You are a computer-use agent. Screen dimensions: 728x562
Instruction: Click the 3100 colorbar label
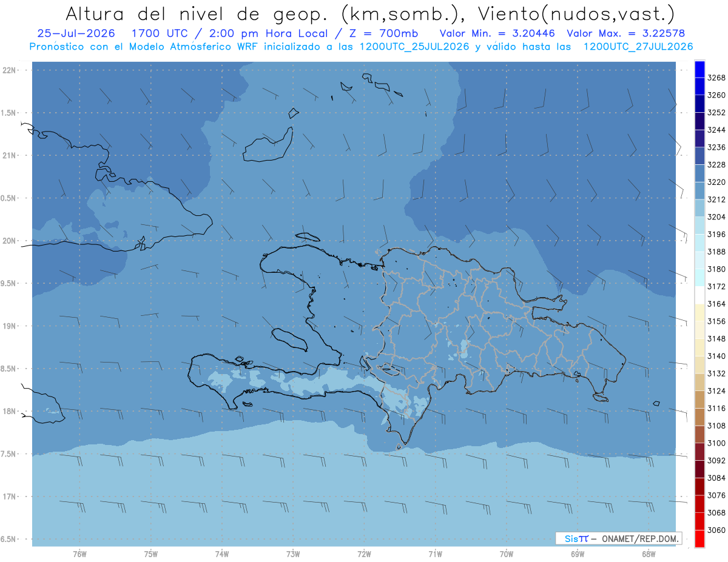716,443
